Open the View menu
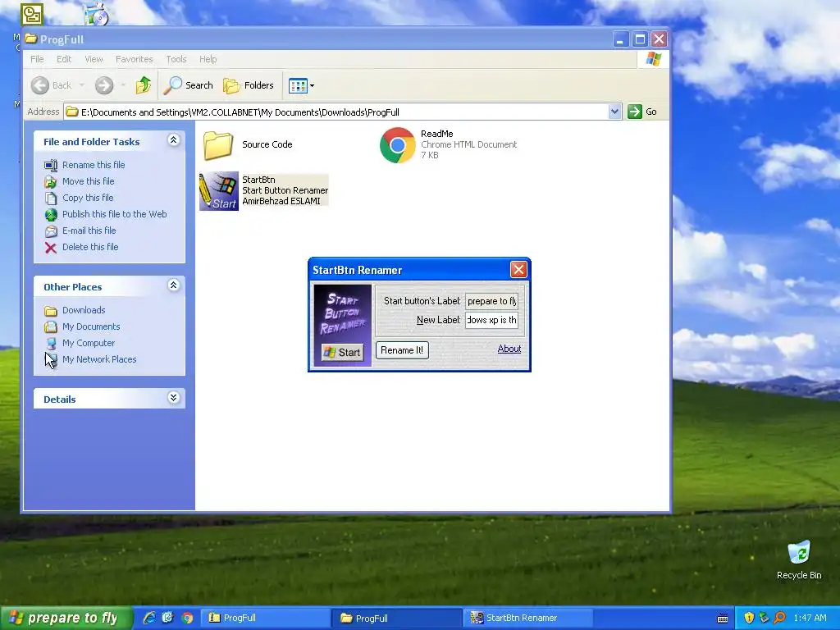This screenshot has height=630, width=840. [94, 59]
